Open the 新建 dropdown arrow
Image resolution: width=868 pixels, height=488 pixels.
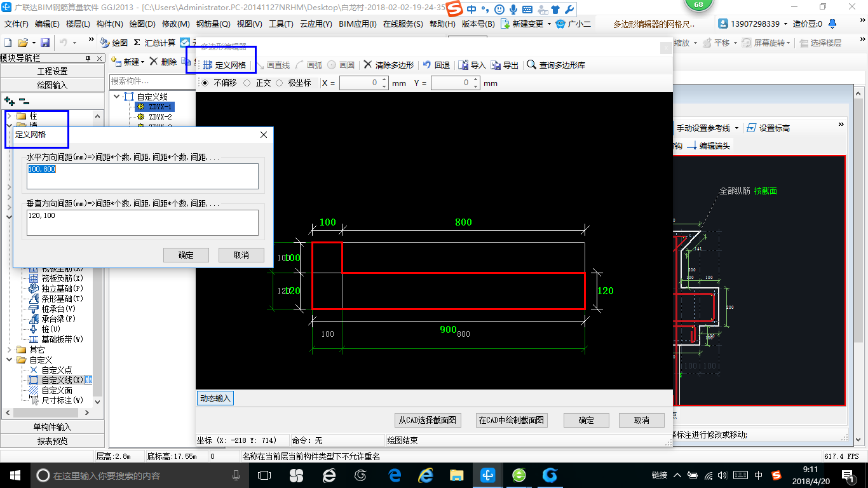coord(143,62)
